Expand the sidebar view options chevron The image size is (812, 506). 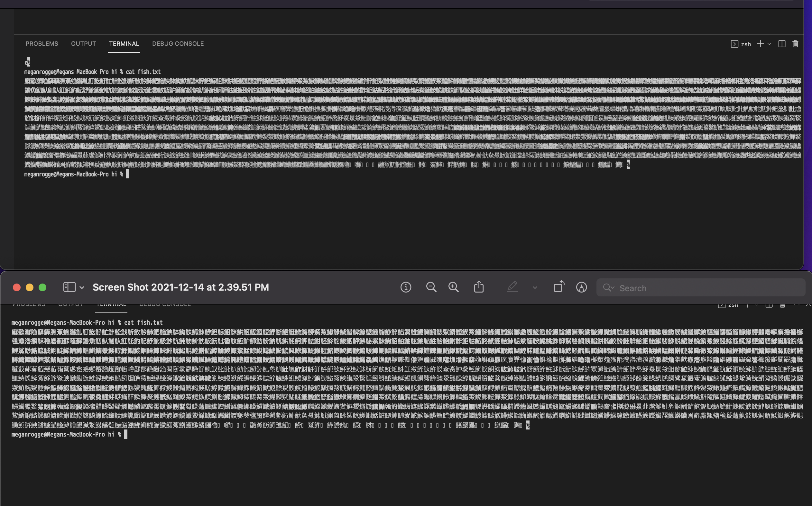83,287
